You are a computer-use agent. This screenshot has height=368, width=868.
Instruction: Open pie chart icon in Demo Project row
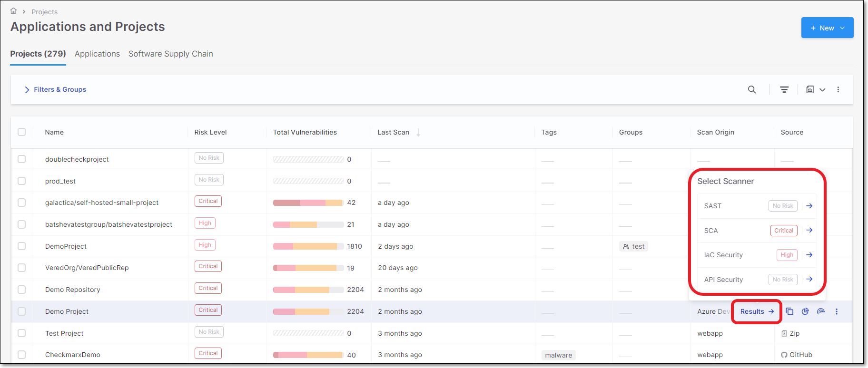pos(805,311)
